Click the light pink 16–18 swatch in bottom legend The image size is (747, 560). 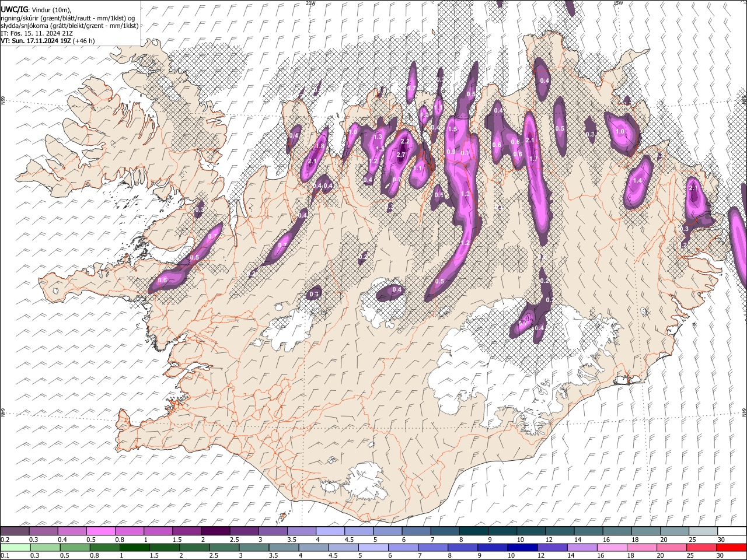(x=612, y=547)
